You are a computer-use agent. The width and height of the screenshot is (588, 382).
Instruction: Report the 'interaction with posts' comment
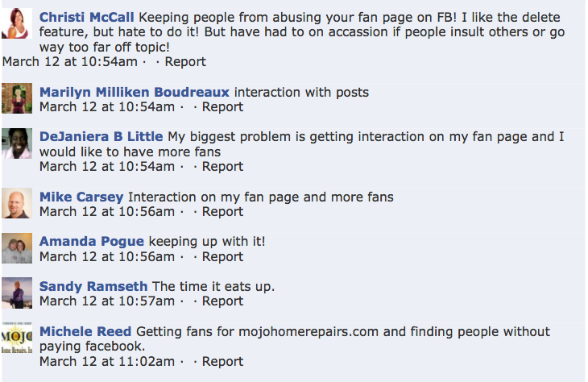tap(222, 107)
